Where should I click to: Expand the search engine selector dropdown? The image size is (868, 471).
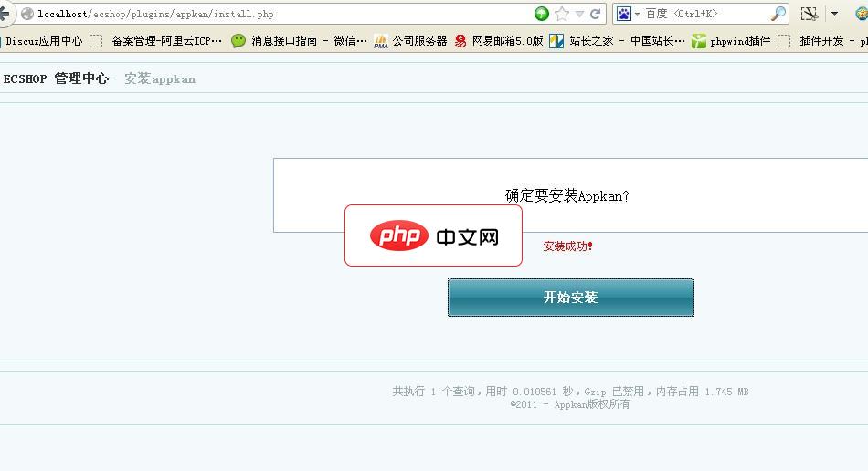click(637, 14)
